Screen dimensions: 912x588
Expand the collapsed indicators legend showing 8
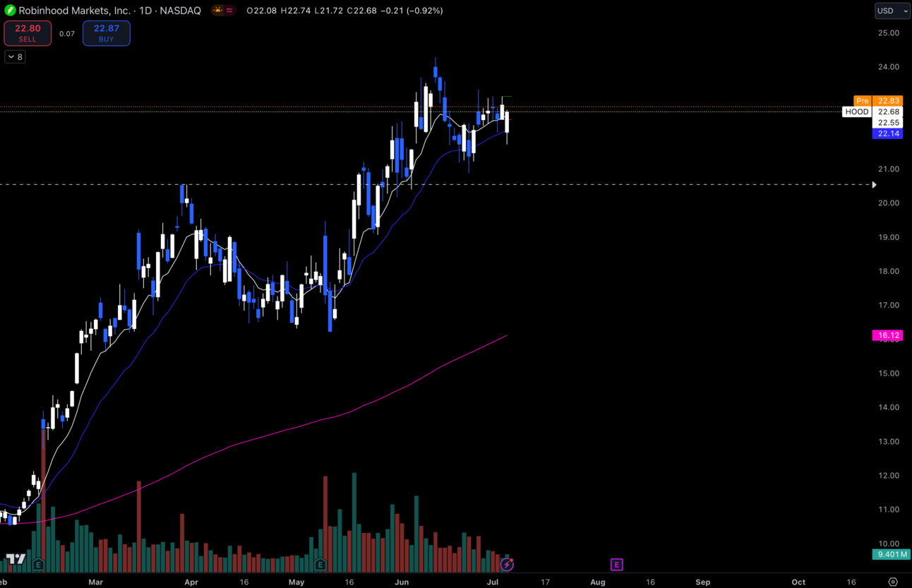click(x=15, y=56)
